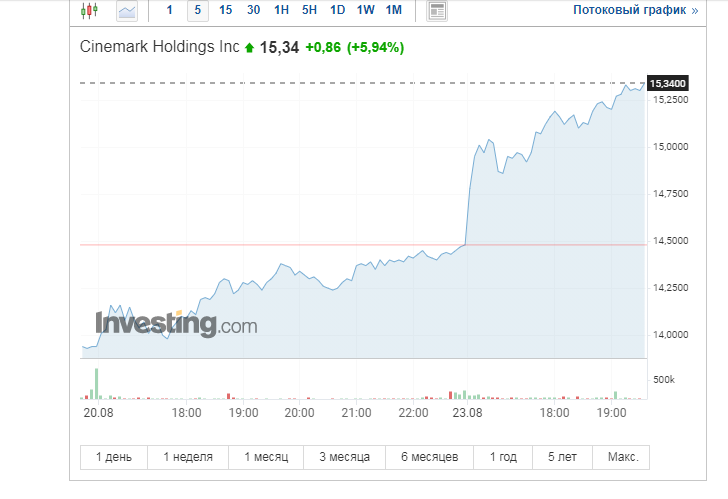Show the 1 год range
The image size is (728, 499).
[503, 457]
